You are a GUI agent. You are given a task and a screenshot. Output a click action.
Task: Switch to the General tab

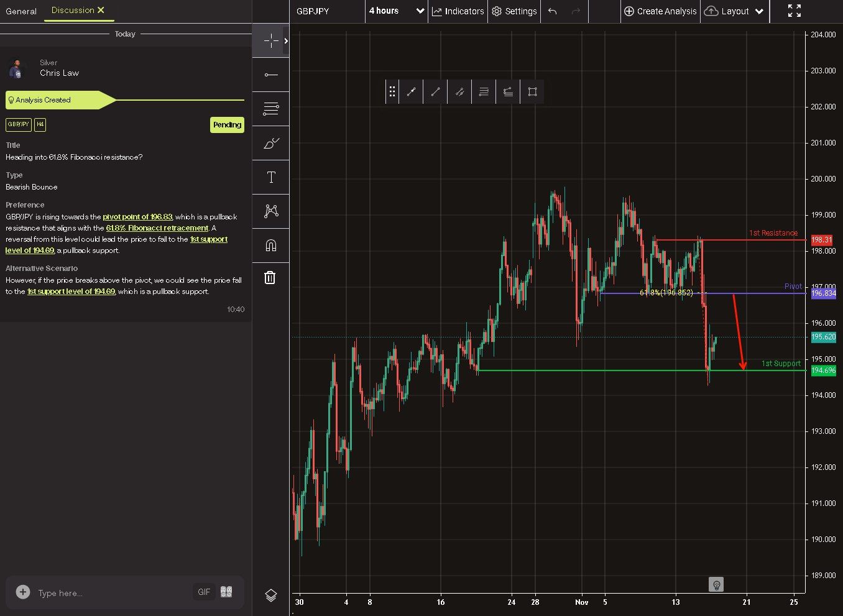[x=21, y=11]
